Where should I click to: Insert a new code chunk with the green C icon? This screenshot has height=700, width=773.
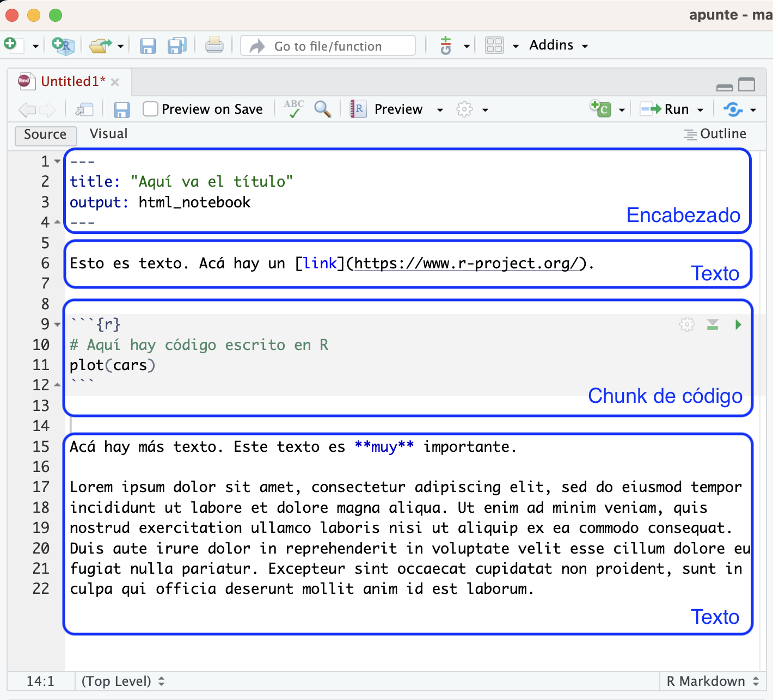[603, 109]
